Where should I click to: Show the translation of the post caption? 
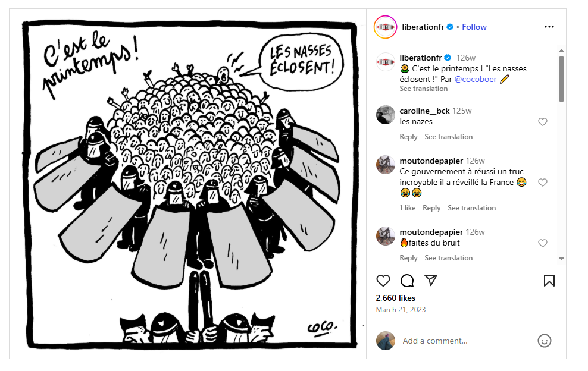[423, 89]
